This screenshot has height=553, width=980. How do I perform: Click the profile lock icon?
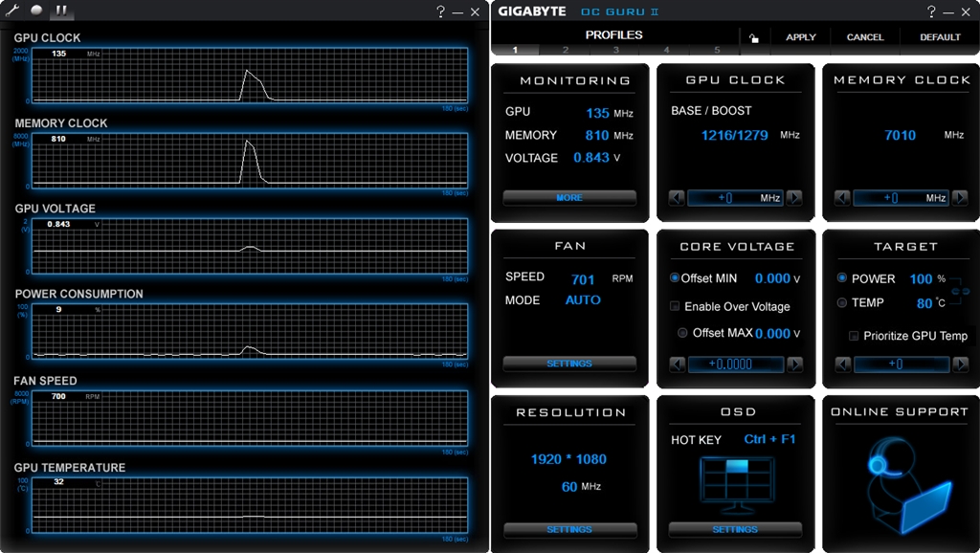point(754,38)
